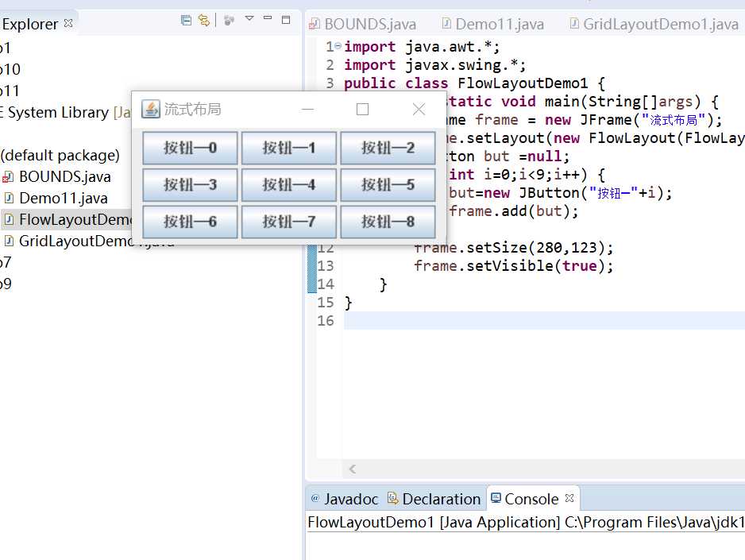Click the editor horizontal scroll left arrow
Image resolution: width=745 pixels, height=560 pixels.
point(352,469)
